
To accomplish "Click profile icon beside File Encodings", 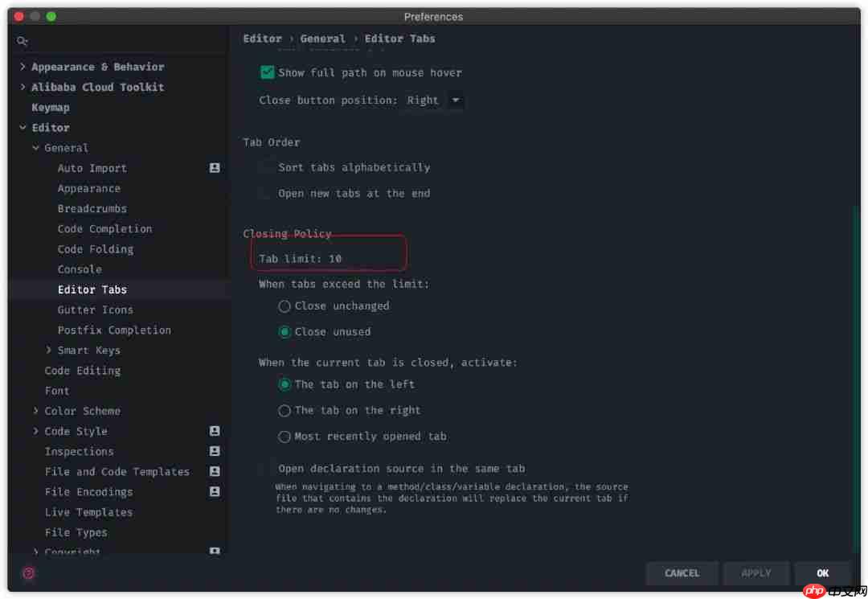I will [x=215, y=491].
